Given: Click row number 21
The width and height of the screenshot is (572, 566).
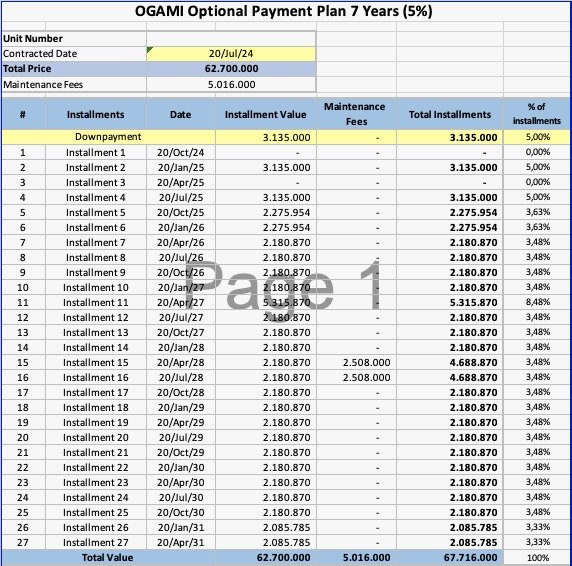Looking at the screenshot, I should coord(23,453).
